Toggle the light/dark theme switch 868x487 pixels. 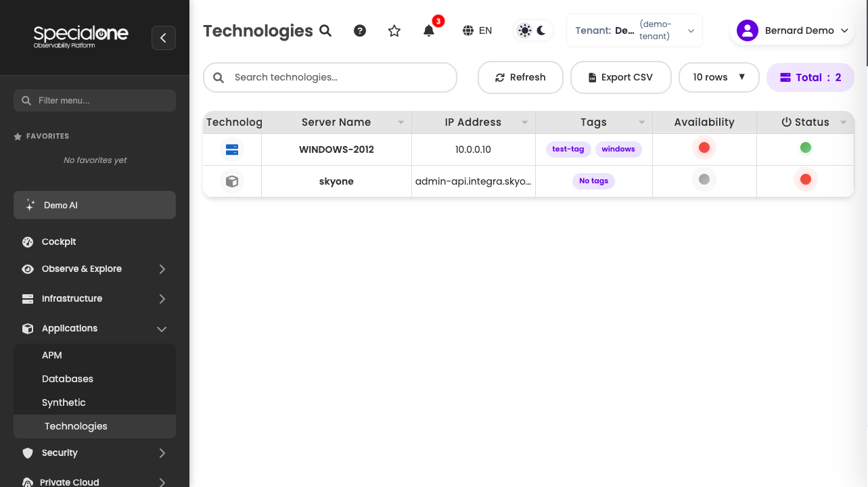534,30
